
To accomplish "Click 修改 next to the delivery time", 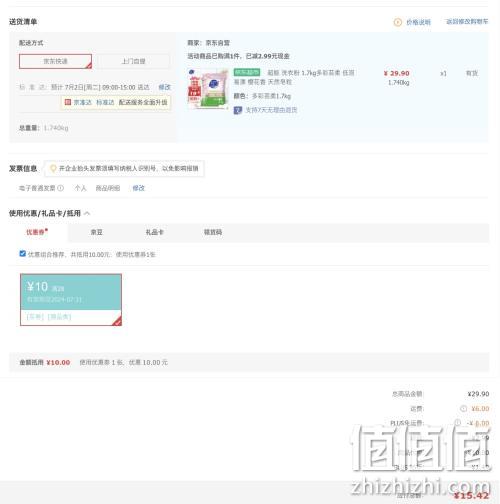I will [x=164, y=87].
